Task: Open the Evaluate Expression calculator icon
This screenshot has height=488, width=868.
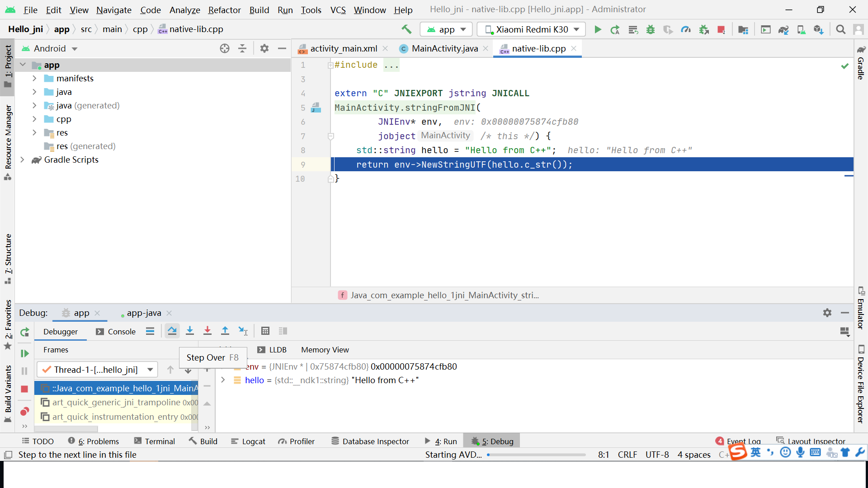Action: pos(265,331)
